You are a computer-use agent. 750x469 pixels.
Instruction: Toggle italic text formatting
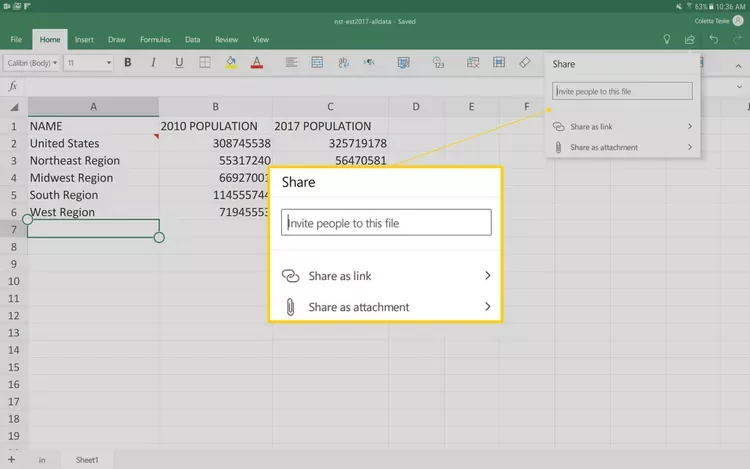coord(153,63)
